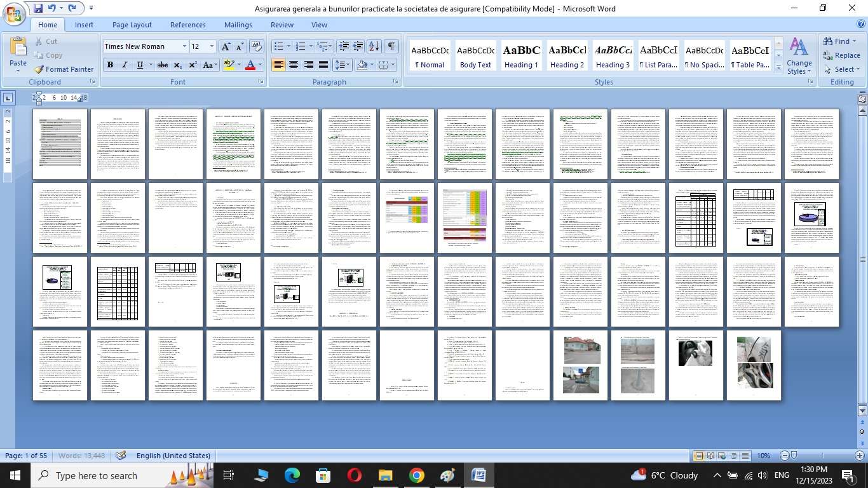Click the Grow Font icon
Image resolution: width=868 pixels, height=488 pixels.
tap(226, 46)
